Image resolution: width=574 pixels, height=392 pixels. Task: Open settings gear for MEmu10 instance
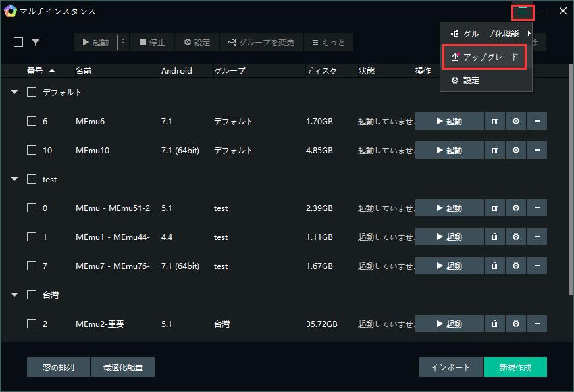(516, 150)
